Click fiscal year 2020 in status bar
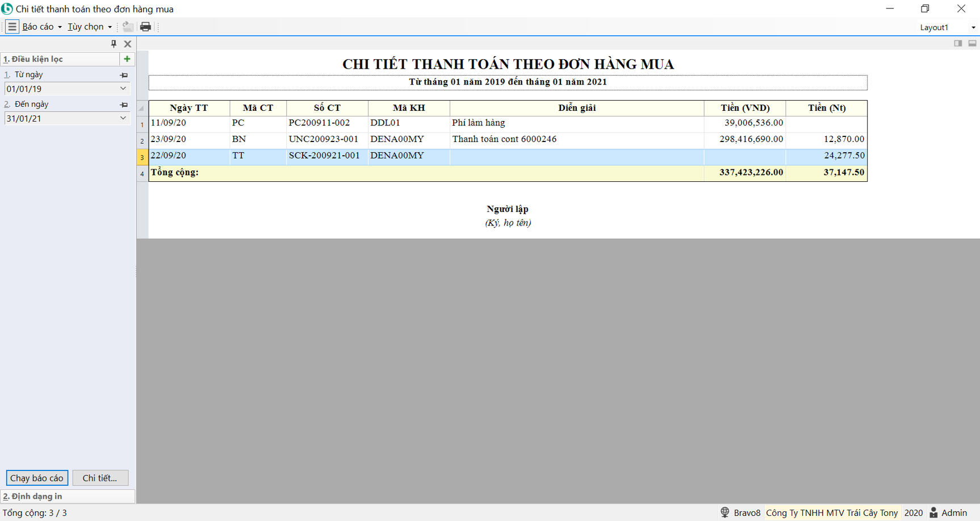This screenshot has width=980, height=521. 913,513
